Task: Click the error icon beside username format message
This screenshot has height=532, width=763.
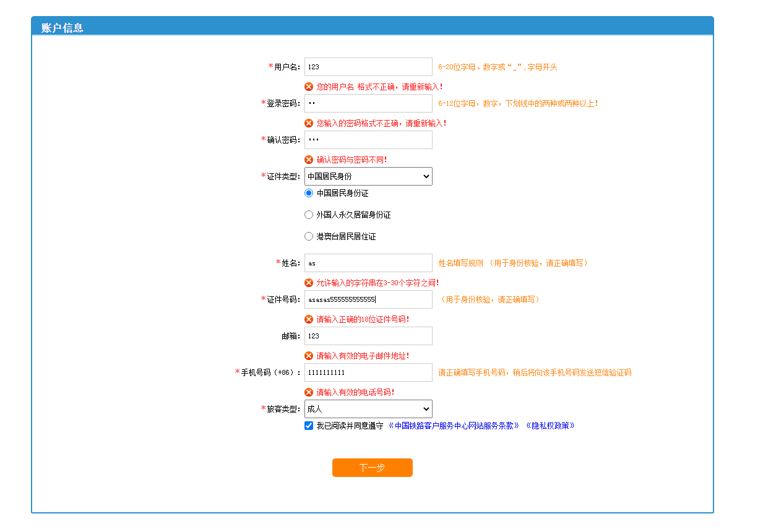Action: pos(309,87)
